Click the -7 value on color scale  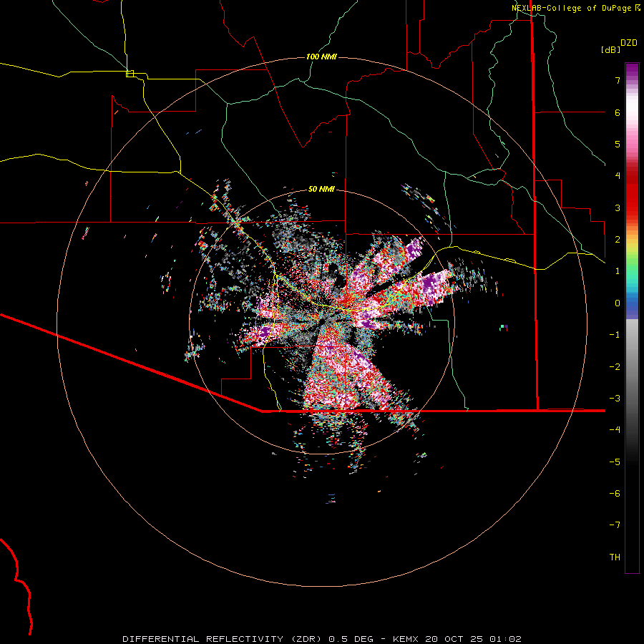pos(615,525)
